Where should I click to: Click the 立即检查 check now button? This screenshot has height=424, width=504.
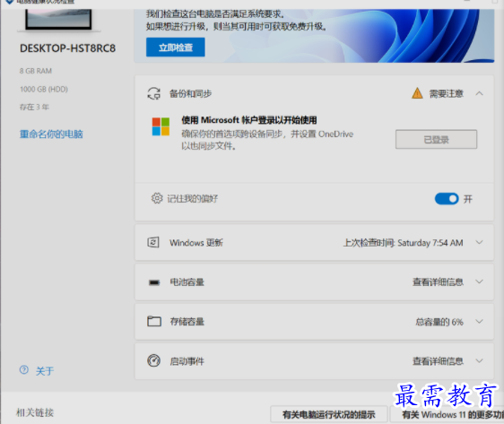coord(175,48)
